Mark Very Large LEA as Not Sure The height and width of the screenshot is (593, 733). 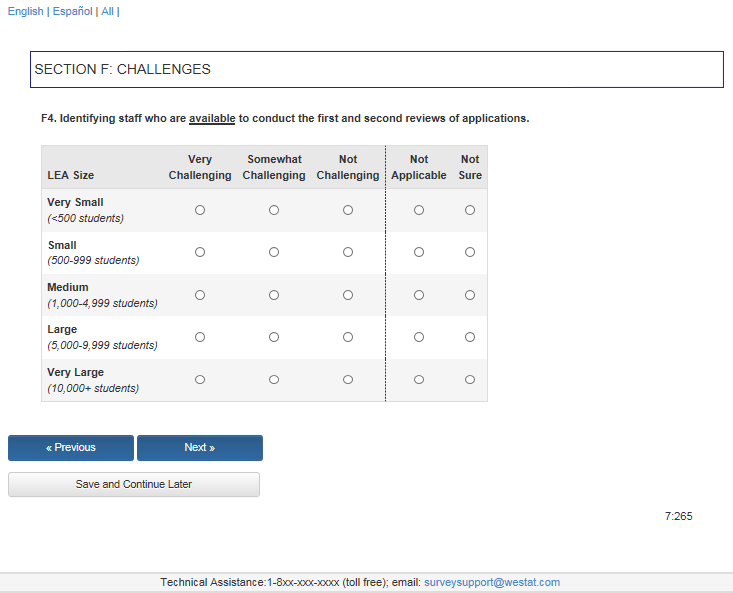[x=470, y=380]
